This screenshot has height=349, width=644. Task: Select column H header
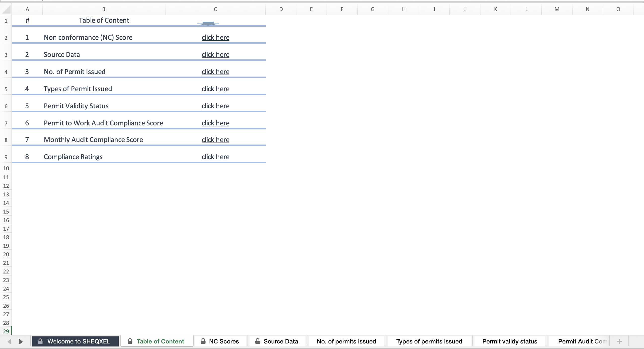404,9
